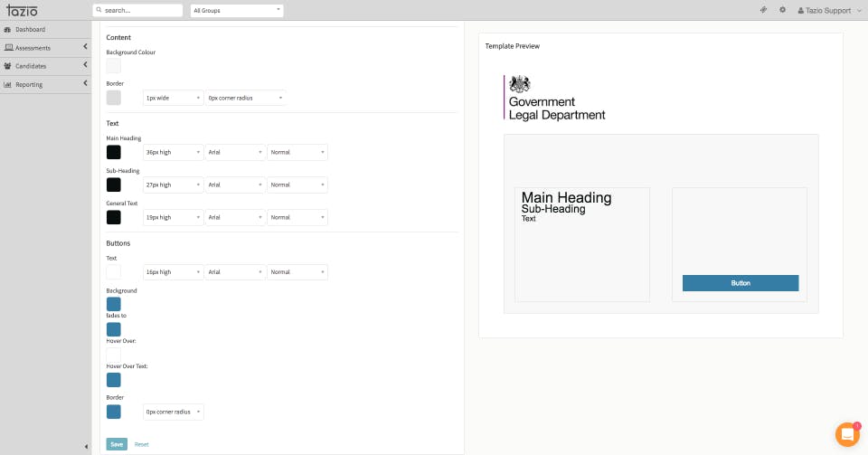Pick the Main Heading colour swatch
Image resolution: width=868 pixels, height=455 pixels.
114,152
